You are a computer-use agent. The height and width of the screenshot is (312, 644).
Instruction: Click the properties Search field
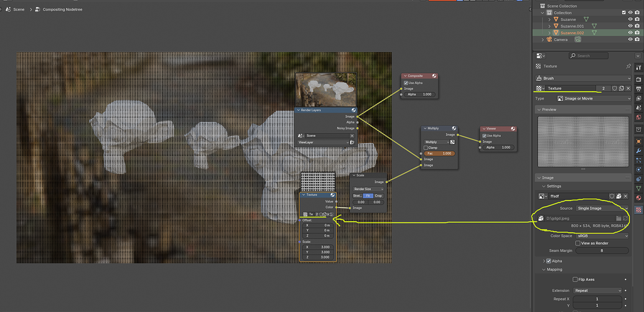click(x=589, y=55)
